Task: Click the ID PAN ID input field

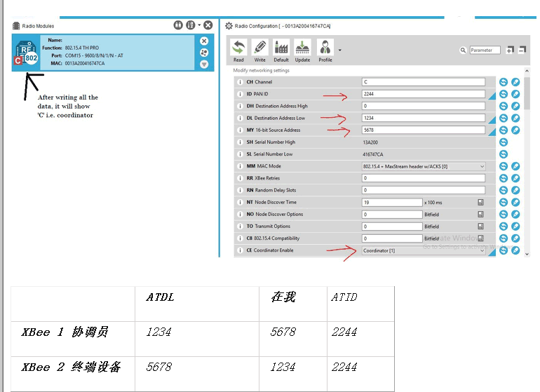Action: [x=424, y=94]
